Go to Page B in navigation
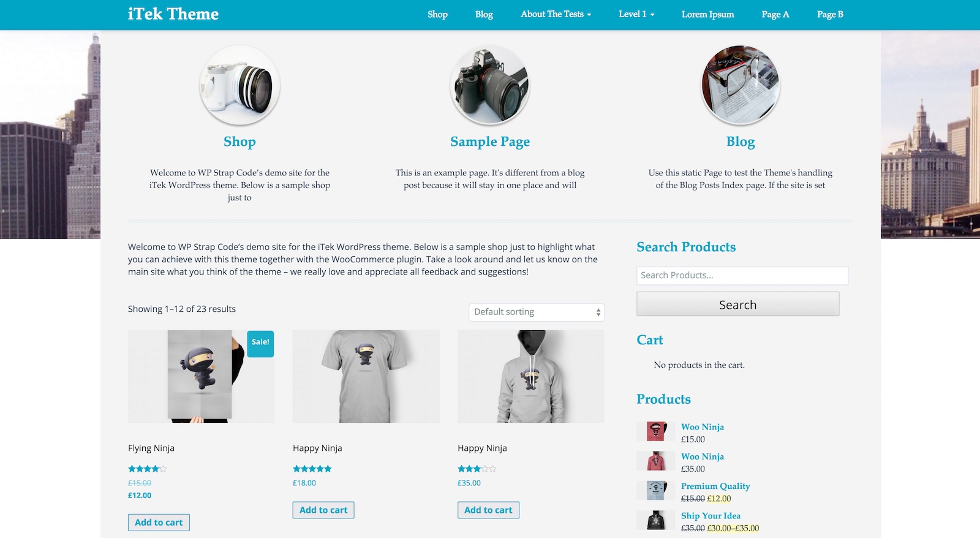980x538 pixels. pos(830,14)
